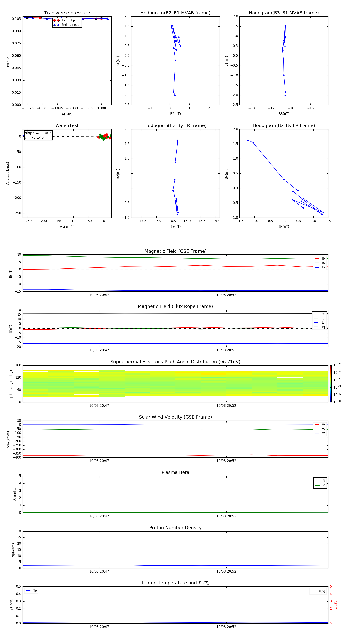This screenshot has width=351, height=644.
Task: Click '10/08 20:52' tick under GSE field plot
Action: point(226,295)
